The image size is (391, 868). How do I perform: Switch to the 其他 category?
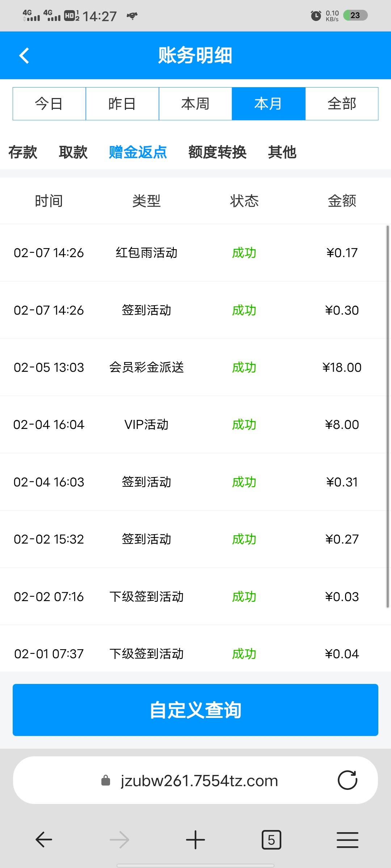coord(282,152)
